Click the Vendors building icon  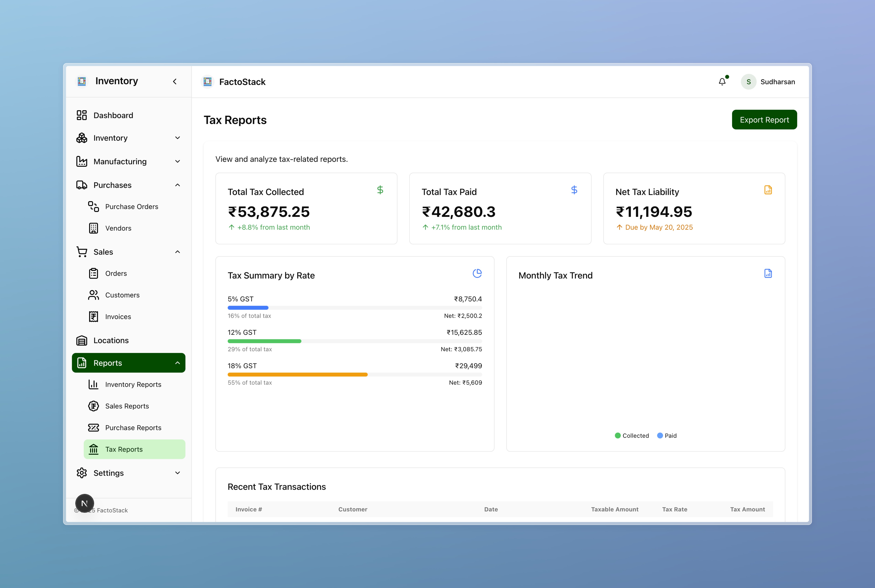(93, 228)
